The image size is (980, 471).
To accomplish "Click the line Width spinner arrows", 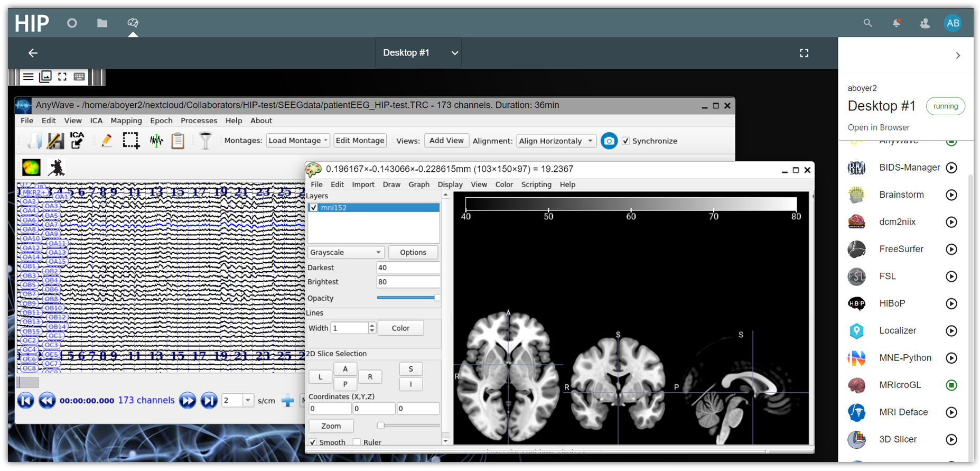I will (x=372, y=328).
